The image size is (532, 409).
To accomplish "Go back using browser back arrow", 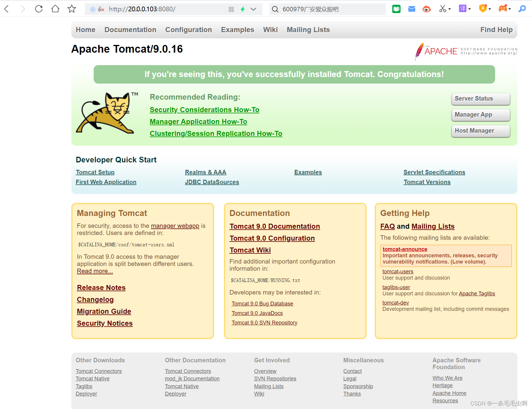I will pyautogui.click(x=7, y=9).
